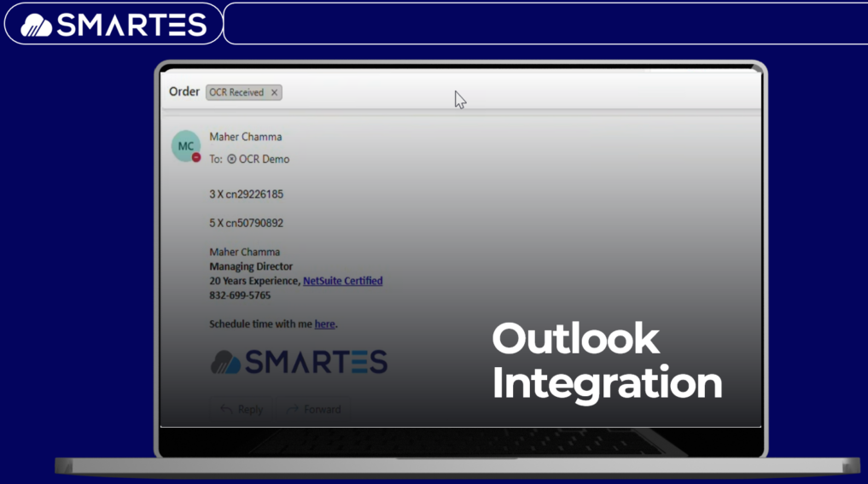
Task: Open the NetSuite Certified link
Action: tap(342, 281)
